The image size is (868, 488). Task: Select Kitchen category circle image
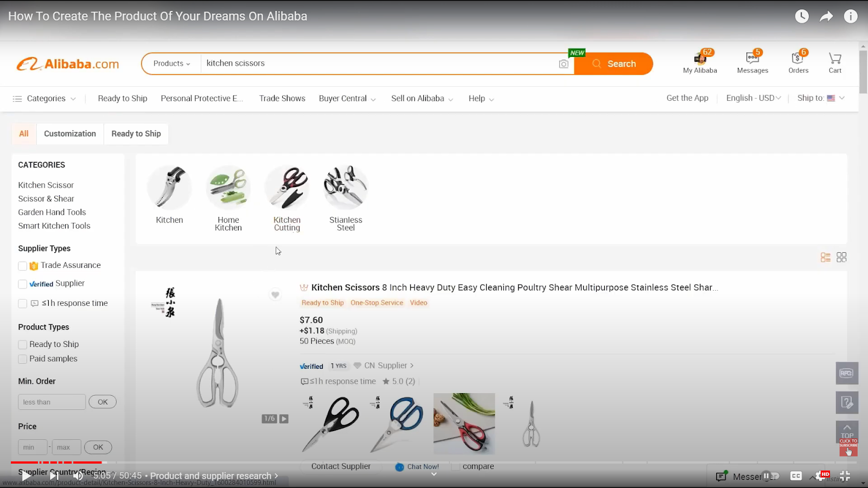click(169, 188)
